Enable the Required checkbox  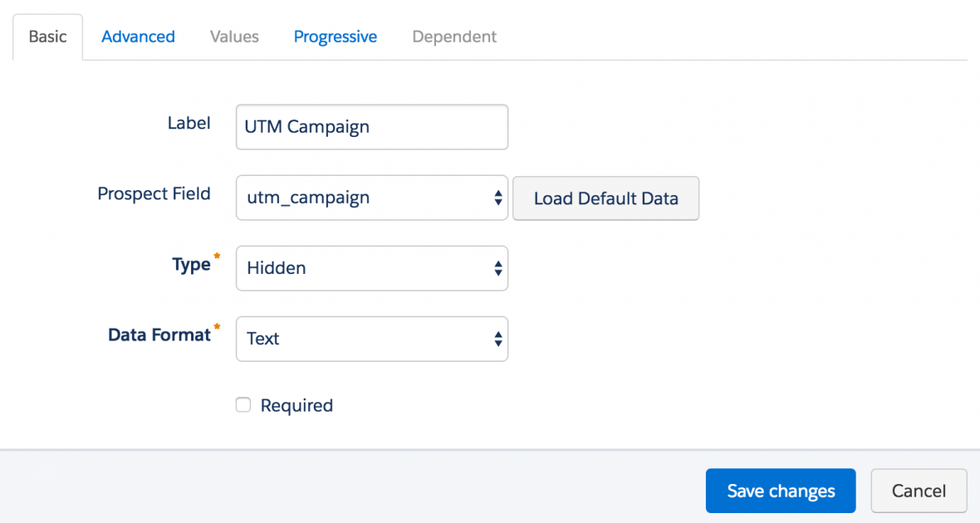coord(243,404)
